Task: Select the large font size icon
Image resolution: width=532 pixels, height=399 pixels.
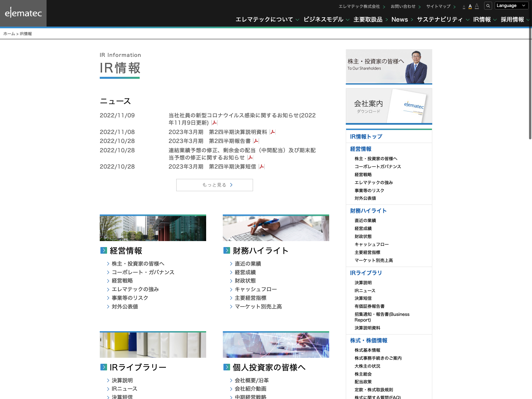Action: pos(477,6)
